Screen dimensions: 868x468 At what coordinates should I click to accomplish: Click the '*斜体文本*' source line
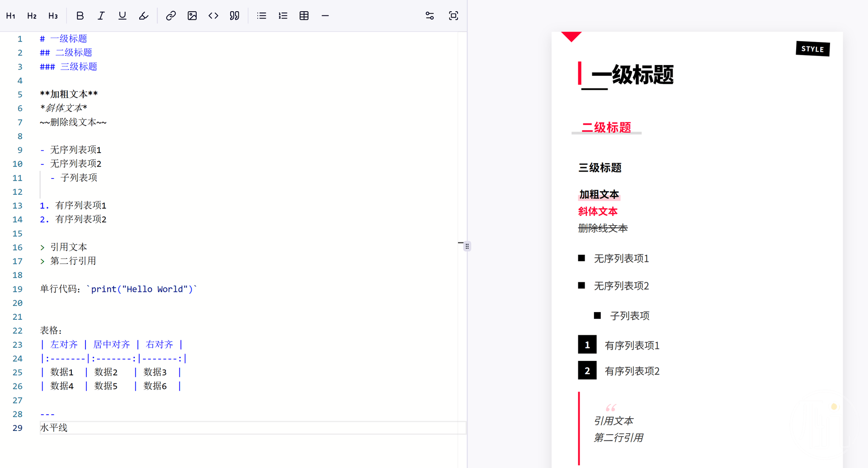63,108
